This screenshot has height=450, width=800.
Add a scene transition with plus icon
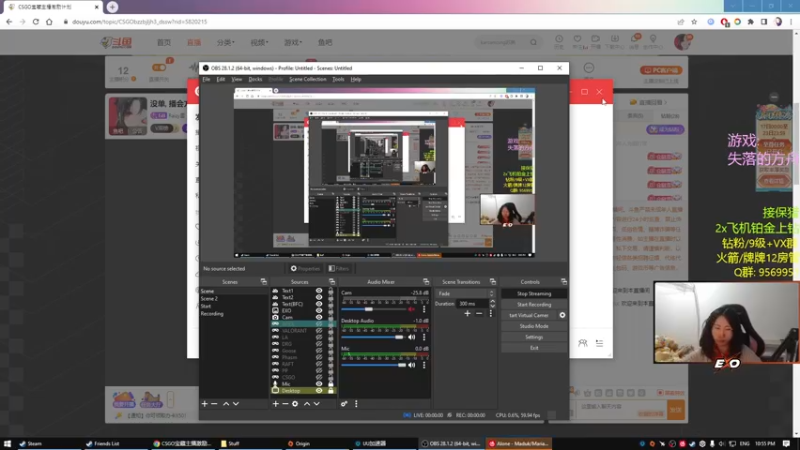467,313
